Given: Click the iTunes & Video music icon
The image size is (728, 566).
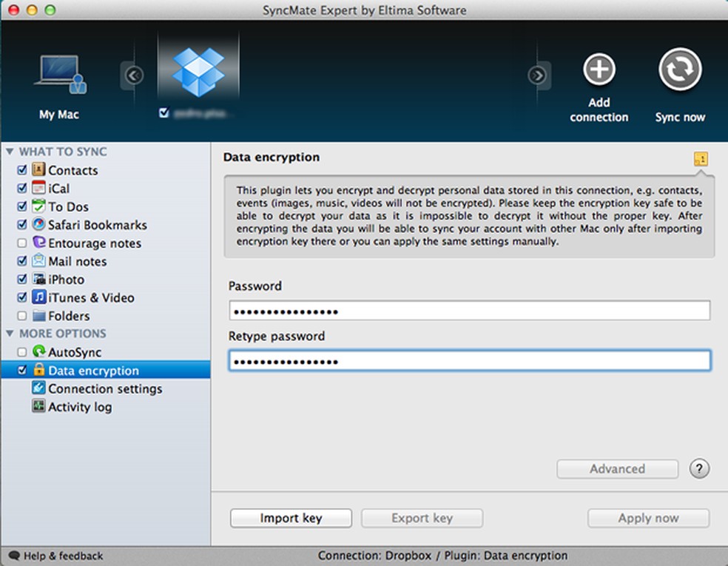Looking at the screenshot, I should click(38, 297).
